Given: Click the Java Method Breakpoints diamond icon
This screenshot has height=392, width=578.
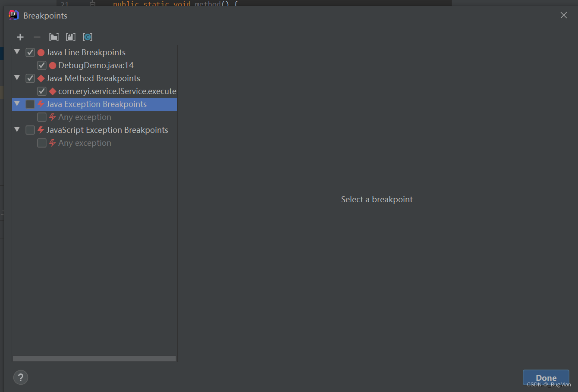Looking at the screenshot, I should (x=40, y=78).
